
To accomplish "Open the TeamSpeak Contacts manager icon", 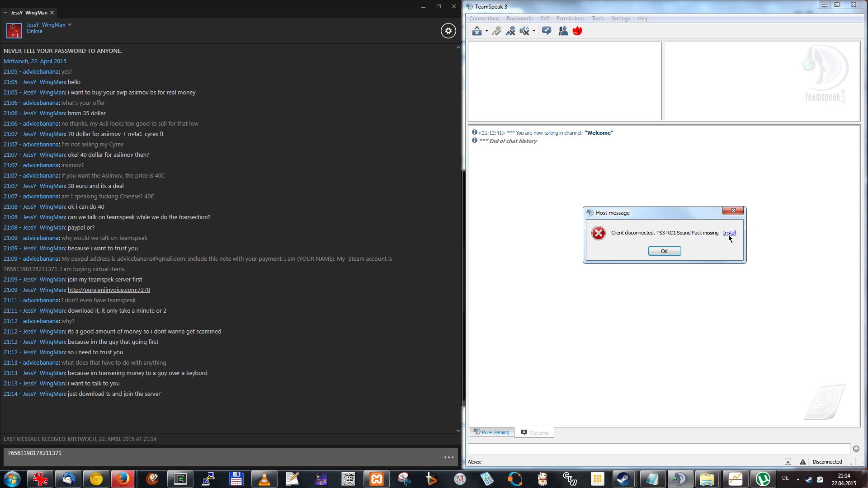I will [x=563, y=31].
